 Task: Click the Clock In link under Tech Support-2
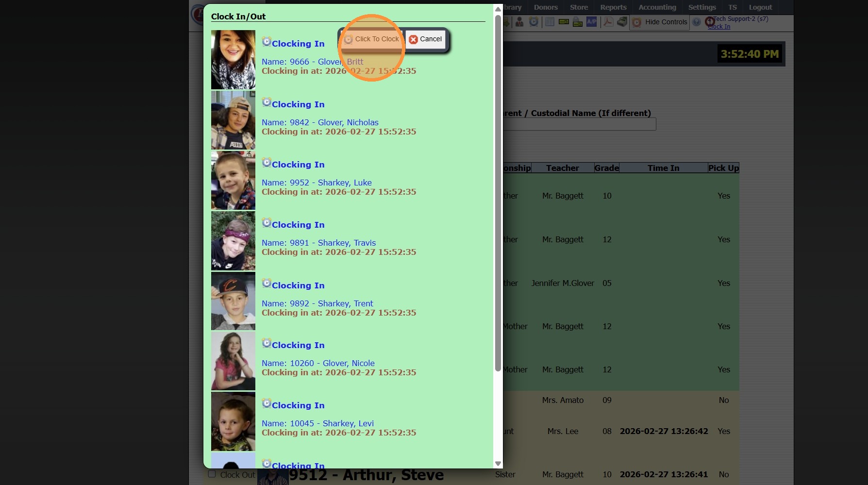point(719,27)
